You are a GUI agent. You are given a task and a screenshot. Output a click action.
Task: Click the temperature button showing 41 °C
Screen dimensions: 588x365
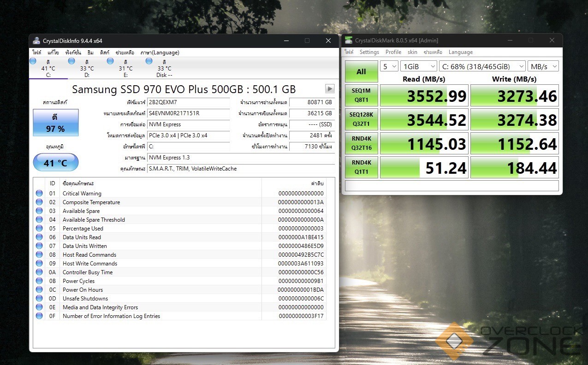coord(56,163)
